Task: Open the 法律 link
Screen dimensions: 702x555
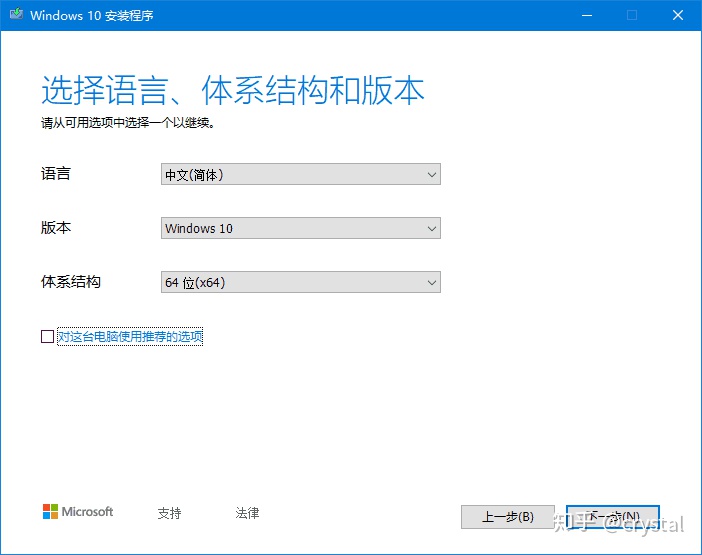Action: [x=247, y=513]
